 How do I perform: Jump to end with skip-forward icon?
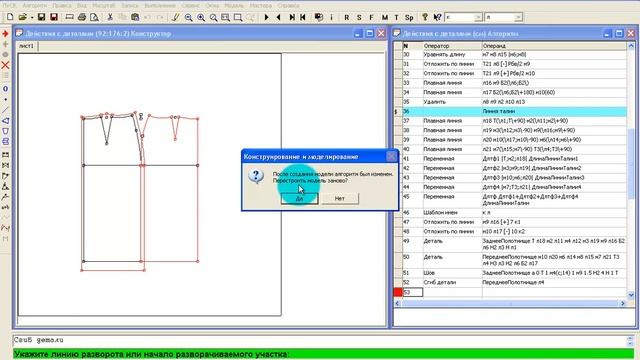pos(292,17)
